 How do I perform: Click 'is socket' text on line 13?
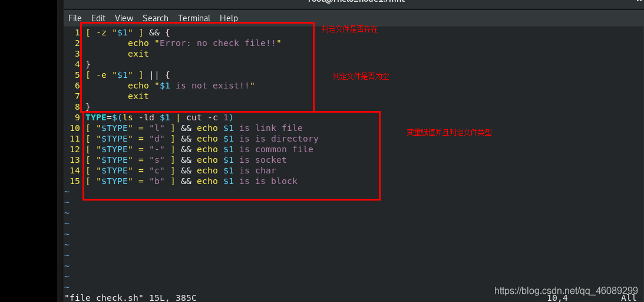coord(263,160)
